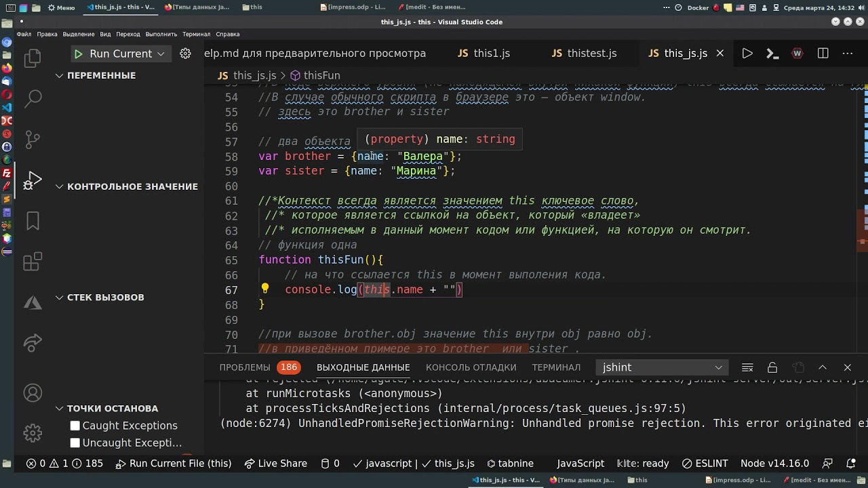Open the Manage gear in activity bar

coord(33,432)
